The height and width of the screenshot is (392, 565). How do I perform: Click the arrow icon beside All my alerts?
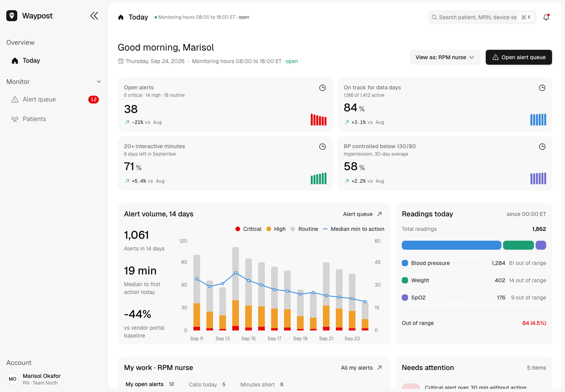click(x=379, y=368)
